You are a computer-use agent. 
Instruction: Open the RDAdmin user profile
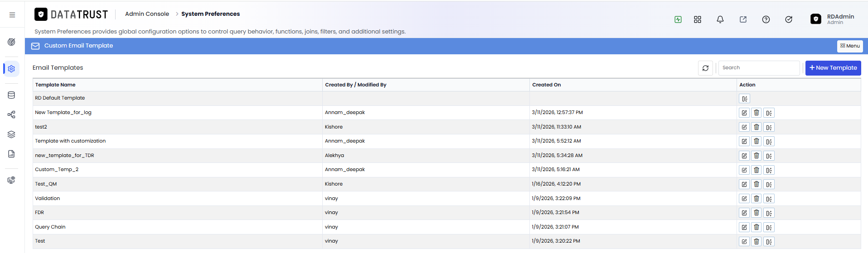[x=833, y=19]
